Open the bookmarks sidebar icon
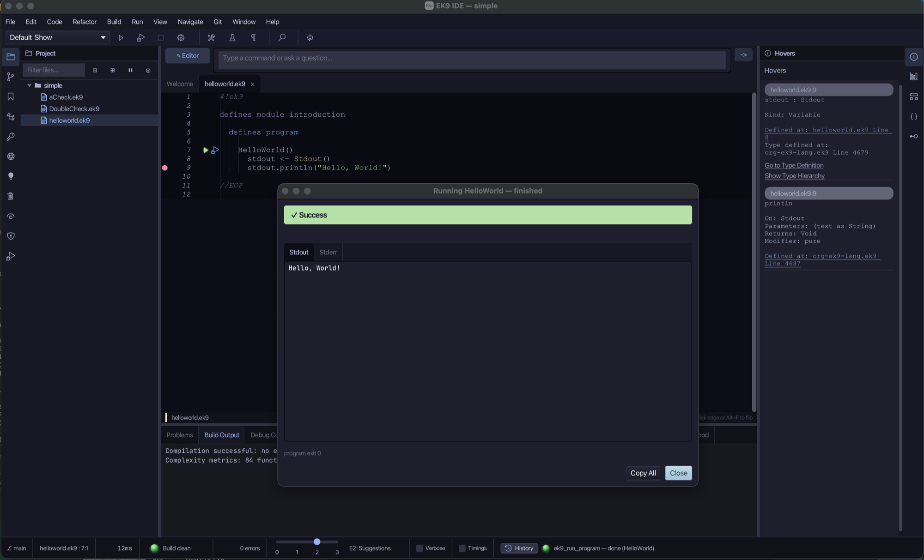Viewport: 924px width, 560px height. [11, 96]
